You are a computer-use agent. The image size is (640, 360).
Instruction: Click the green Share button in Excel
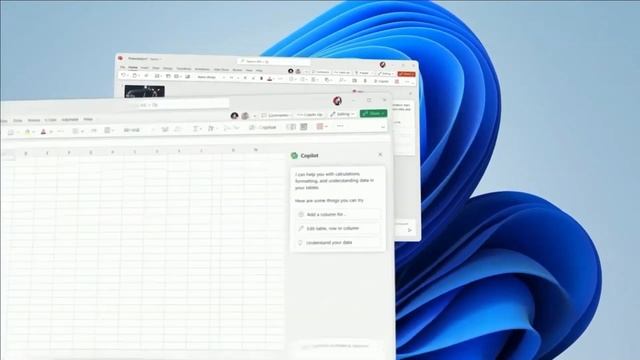coord(373,113)
